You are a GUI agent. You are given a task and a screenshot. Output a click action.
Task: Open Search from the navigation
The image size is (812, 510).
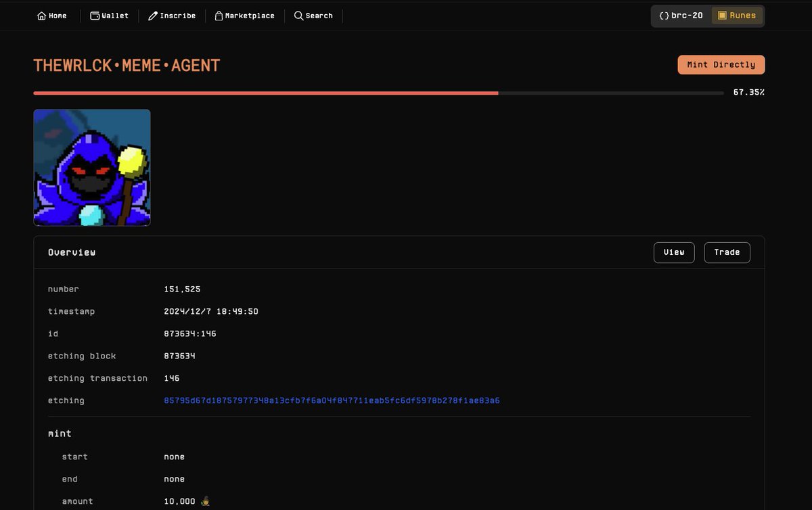click(x=313, y=16)
